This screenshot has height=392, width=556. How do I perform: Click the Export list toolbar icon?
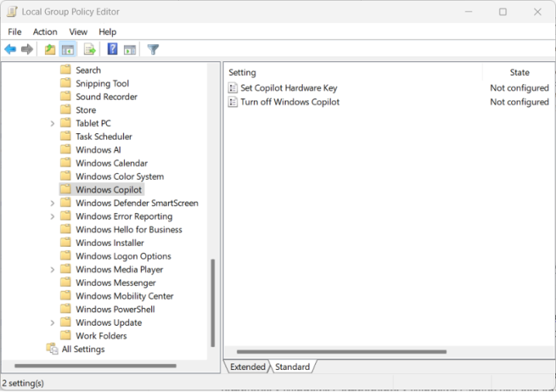pyautogui.click(x=90, y=50)
